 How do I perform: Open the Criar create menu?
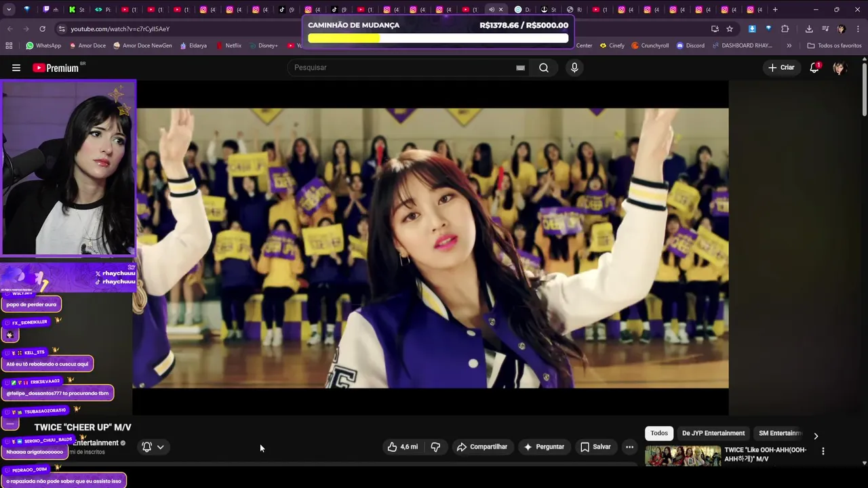[781, 68]
